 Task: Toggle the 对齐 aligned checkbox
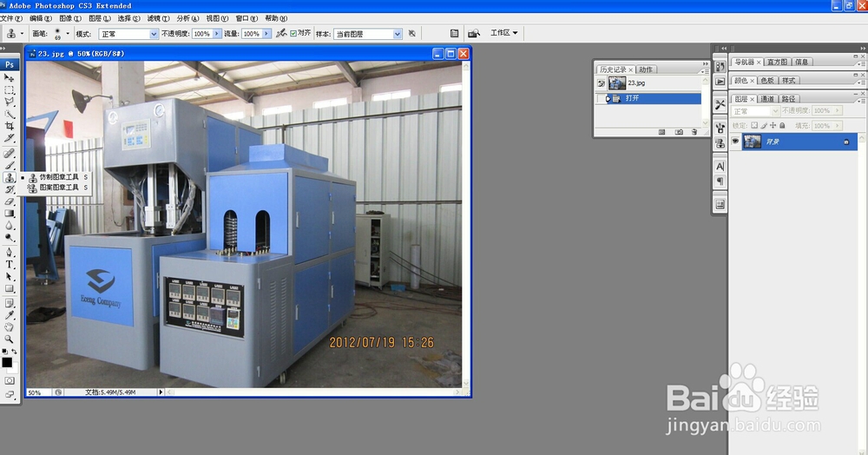coord(293,34)
